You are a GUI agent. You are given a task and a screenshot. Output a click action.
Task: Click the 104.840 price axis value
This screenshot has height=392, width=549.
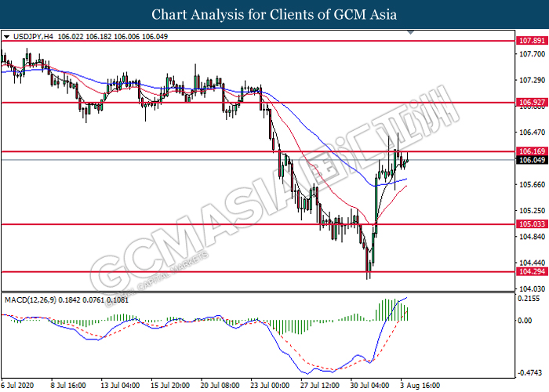tap(533, 237)
